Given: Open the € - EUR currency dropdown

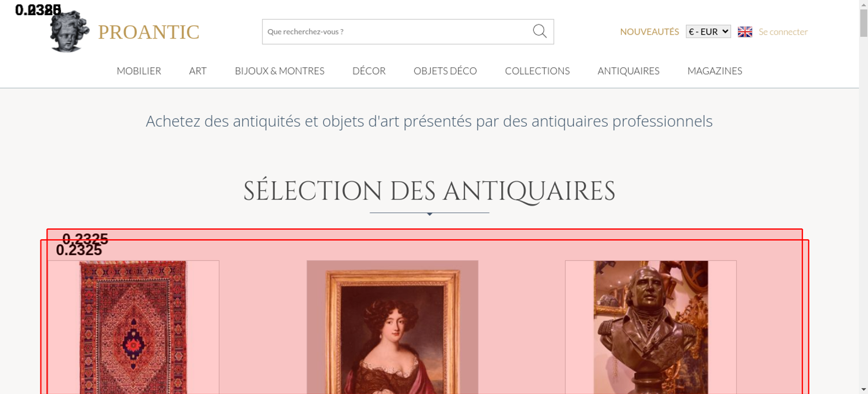Looking at the screenshot, I should (x=708, y=32).
